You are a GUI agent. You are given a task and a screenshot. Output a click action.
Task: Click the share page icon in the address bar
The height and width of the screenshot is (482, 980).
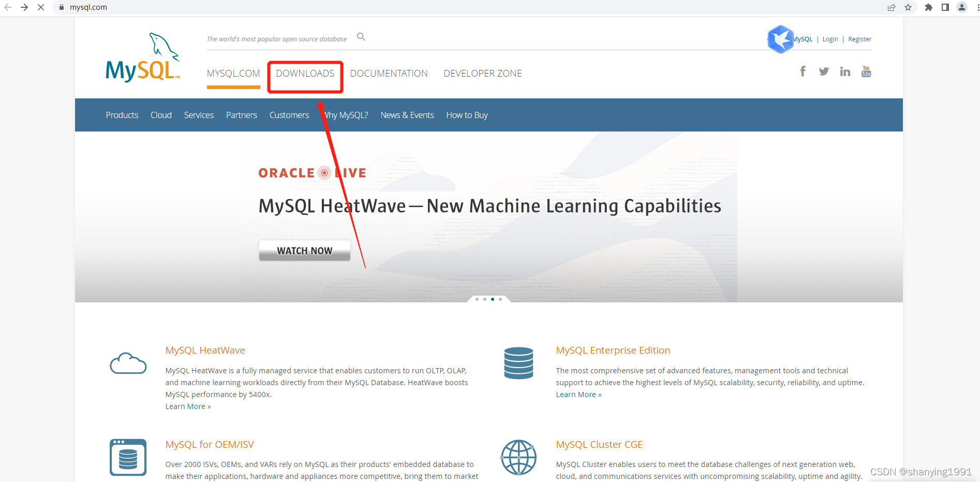click(x=892, y=7)
